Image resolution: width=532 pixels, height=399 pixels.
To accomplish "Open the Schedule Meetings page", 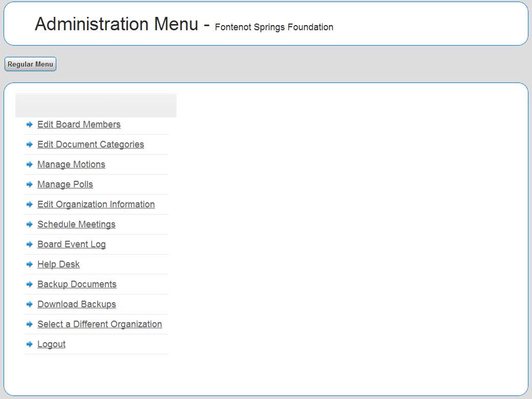I will [x=76, y=224].
